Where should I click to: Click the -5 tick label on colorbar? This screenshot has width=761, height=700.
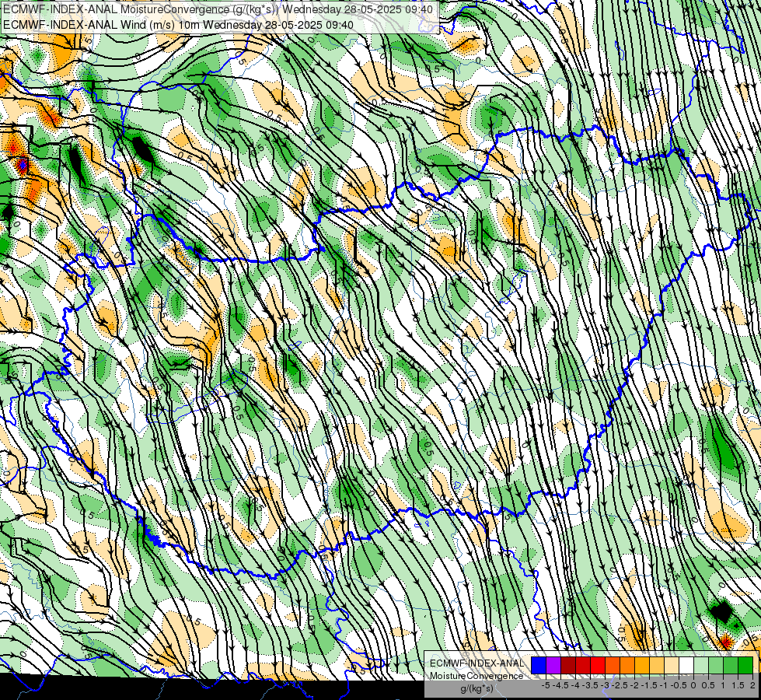pyautogui.click(x=546, y=685)
